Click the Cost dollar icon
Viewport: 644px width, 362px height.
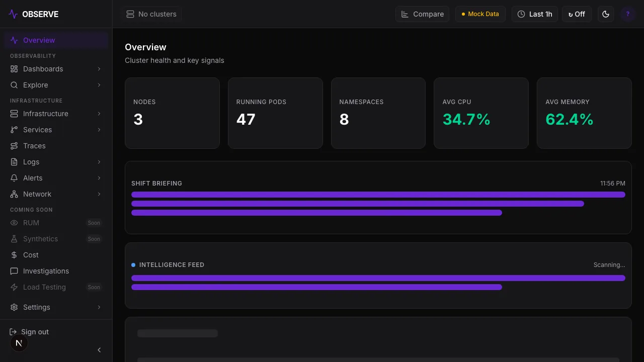pos(14,255)
